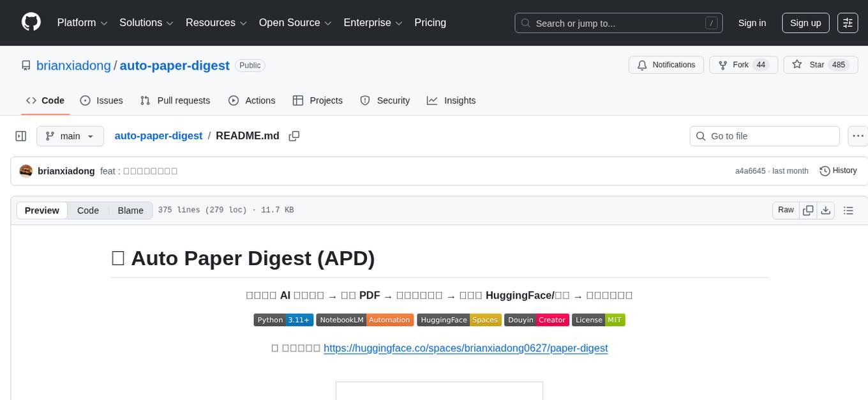Download the raw README file
This screenshot has height=400, width=868.
(826, 210)
